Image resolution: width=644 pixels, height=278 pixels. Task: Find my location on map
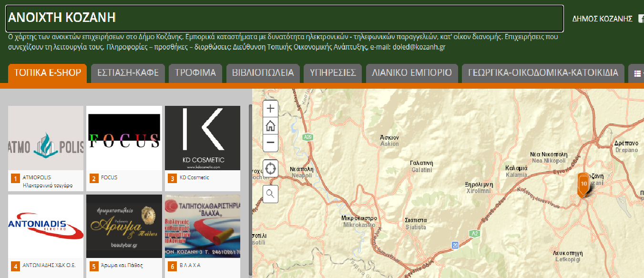270,168
